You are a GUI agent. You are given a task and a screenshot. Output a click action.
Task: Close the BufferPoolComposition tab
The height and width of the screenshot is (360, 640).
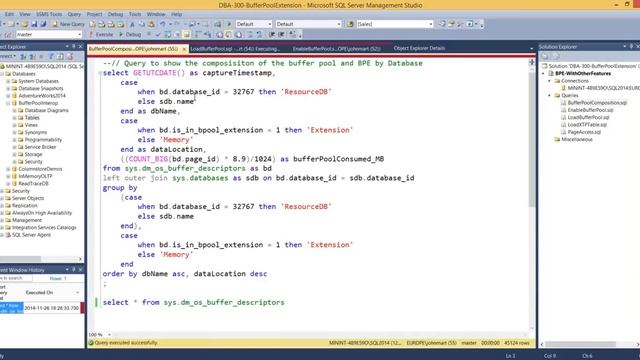[184, 49]
